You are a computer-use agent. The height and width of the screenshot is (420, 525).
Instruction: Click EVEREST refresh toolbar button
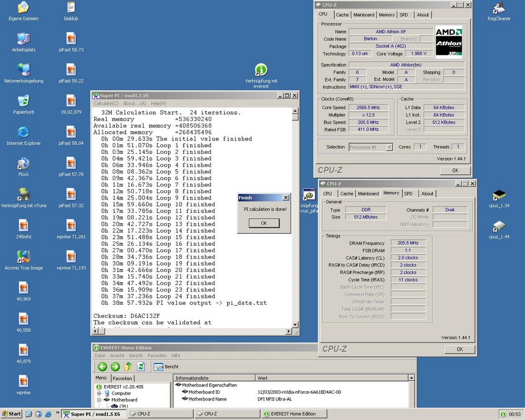coord(141,367)
